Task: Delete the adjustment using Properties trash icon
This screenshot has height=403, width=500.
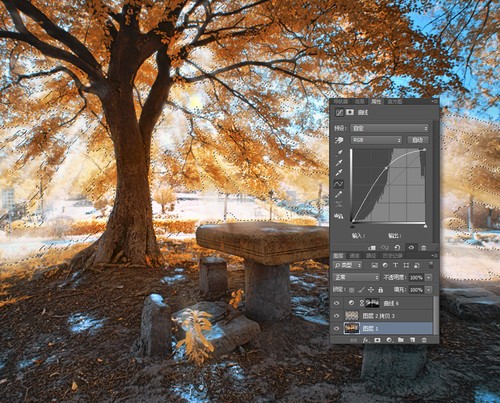Action: (423, 247)
